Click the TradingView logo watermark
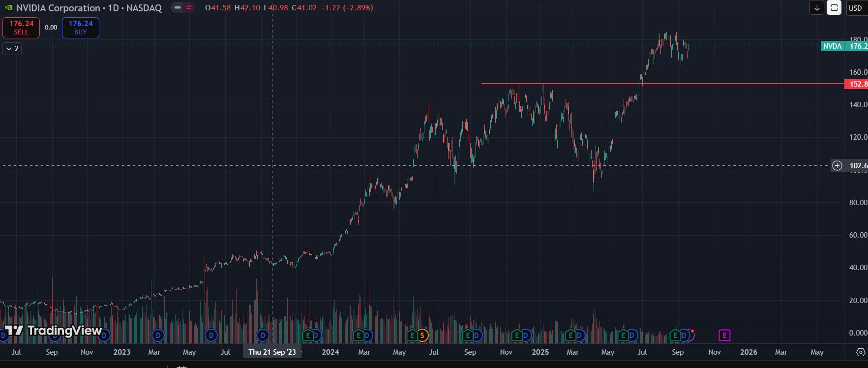 [x=54, y=331]
